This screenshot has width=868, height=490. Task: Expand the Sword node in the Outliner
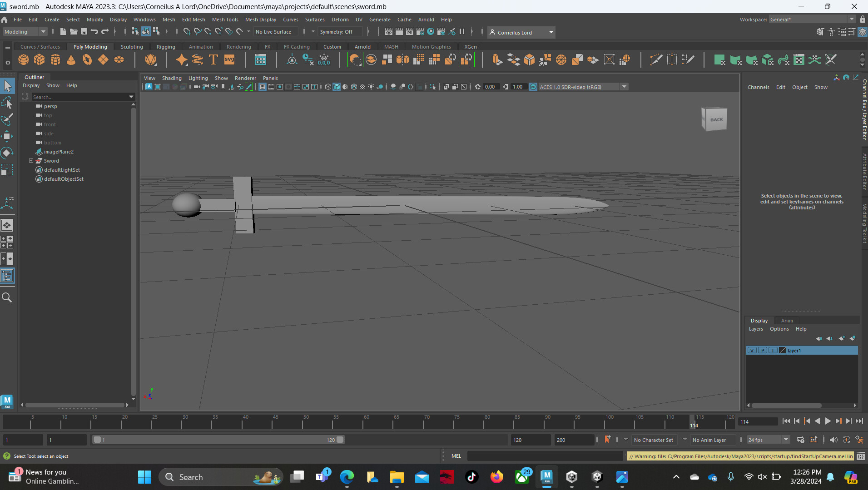point(31,160)
